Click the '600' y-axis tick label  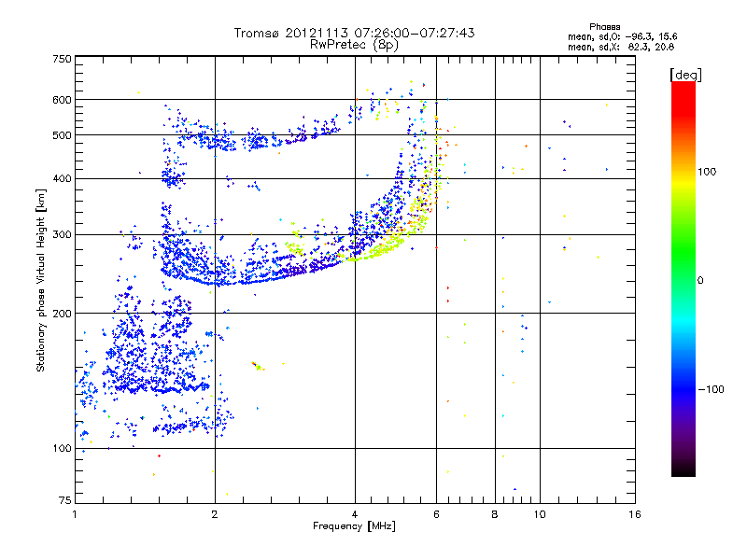[x=62, y=100]
